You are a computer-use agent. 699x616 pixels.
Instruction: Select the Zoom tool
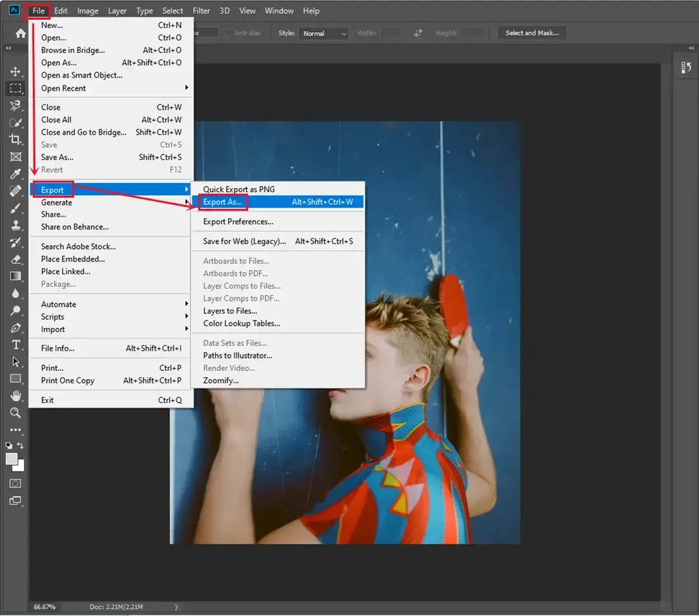click(x=15, y=413)
